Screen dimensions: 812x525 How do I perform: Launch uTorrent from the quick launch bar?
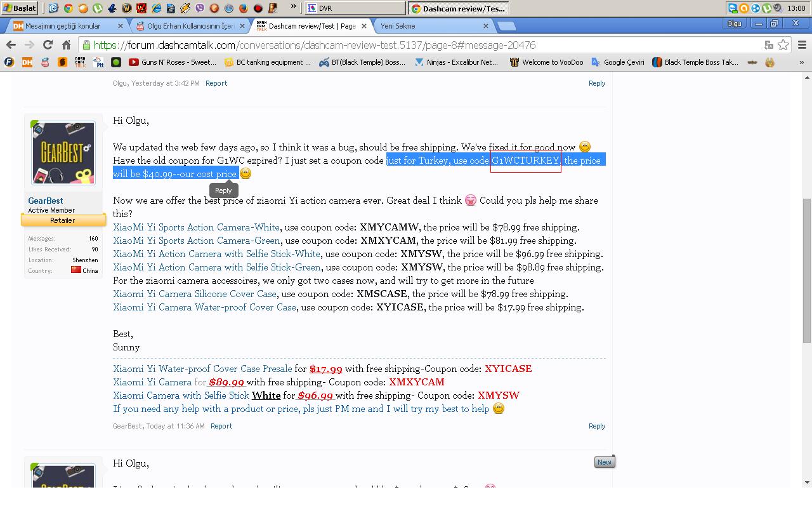[x=98, y=8]
